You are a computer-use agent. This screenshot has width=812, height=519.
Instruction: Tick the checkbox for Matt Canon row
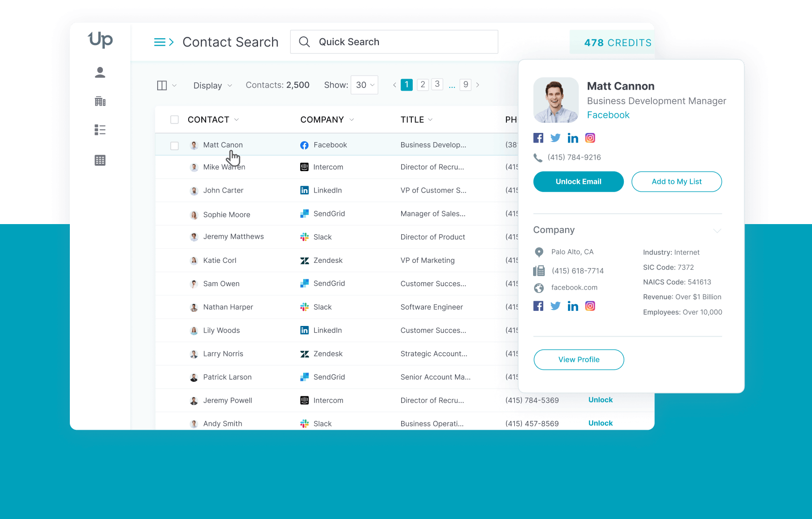pos(175,146)
